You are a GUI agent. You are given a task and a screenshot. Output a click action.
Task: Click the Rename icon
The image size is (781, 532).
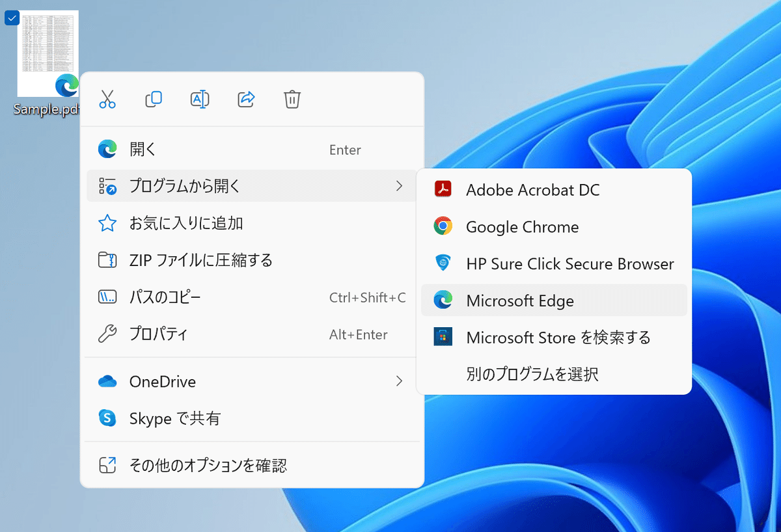pyautogui.click(x=200, y=100)
